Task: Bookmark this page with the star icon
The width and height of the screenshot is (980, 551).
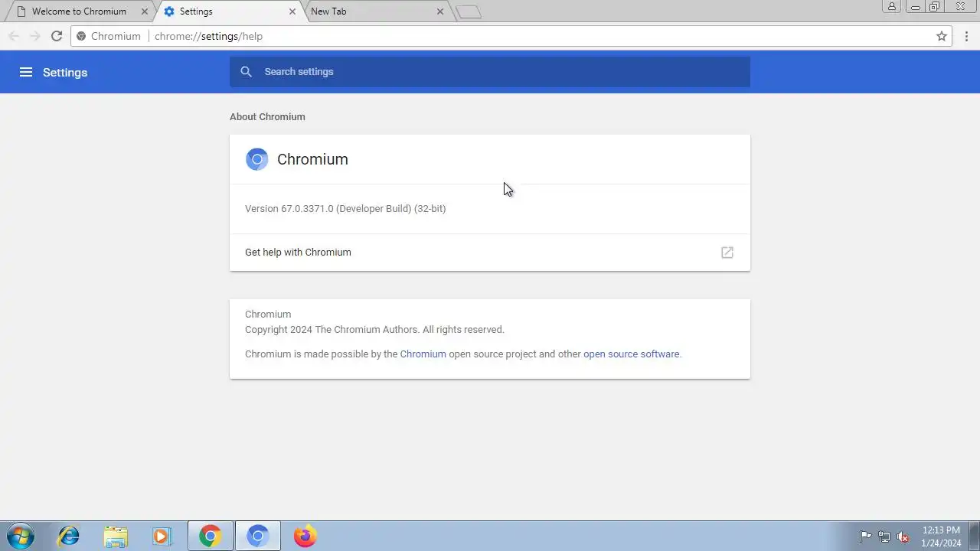Action: [x=942, y=36]
